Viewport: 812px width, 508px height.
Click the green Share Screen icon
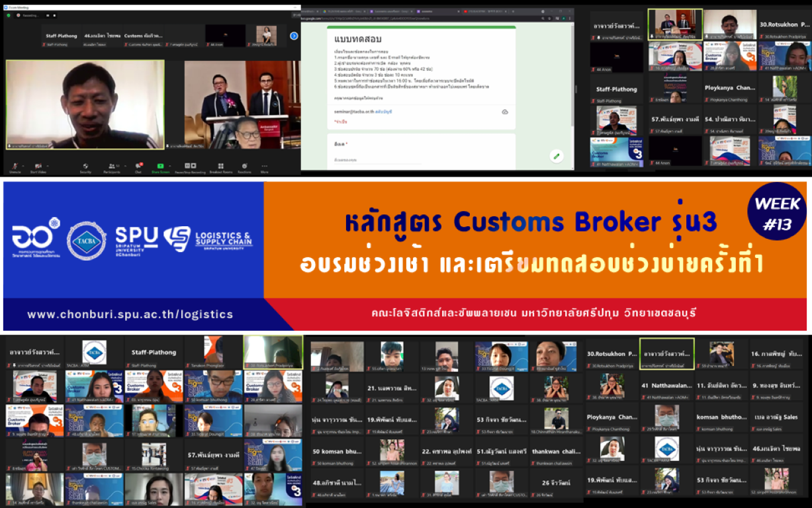click(x=159, y=166)
